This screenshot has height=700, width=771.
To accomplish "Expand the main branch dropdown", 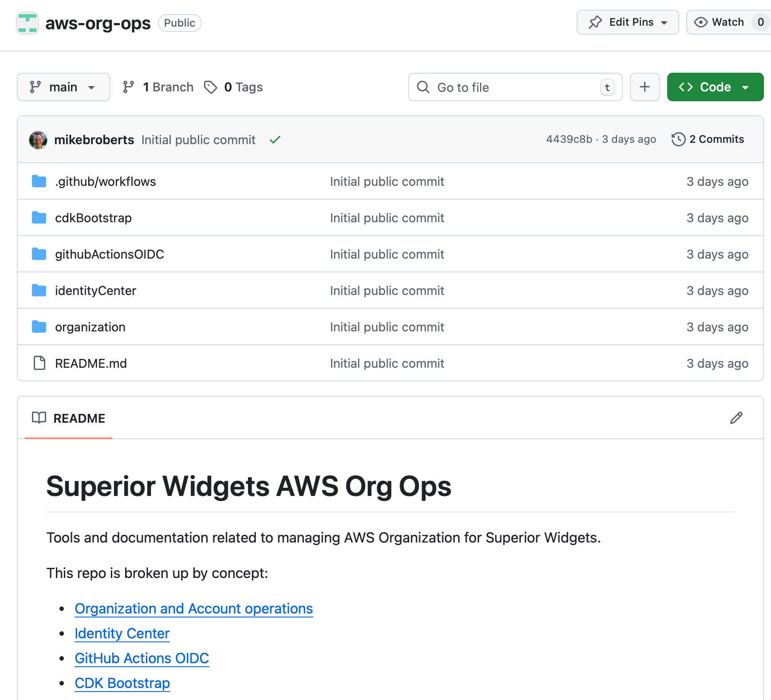I will 63,87.
